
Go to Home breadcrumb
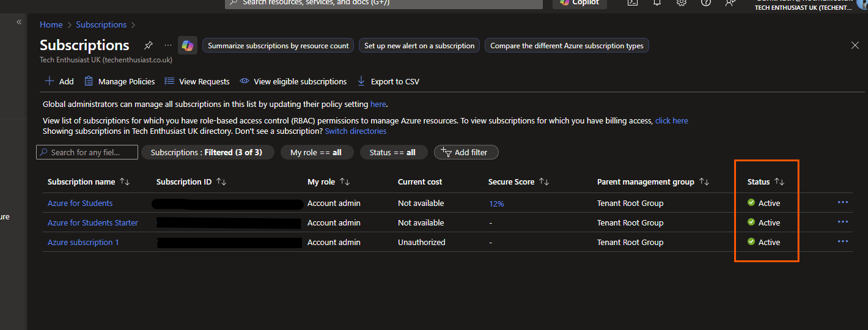(x=51, y=24)
